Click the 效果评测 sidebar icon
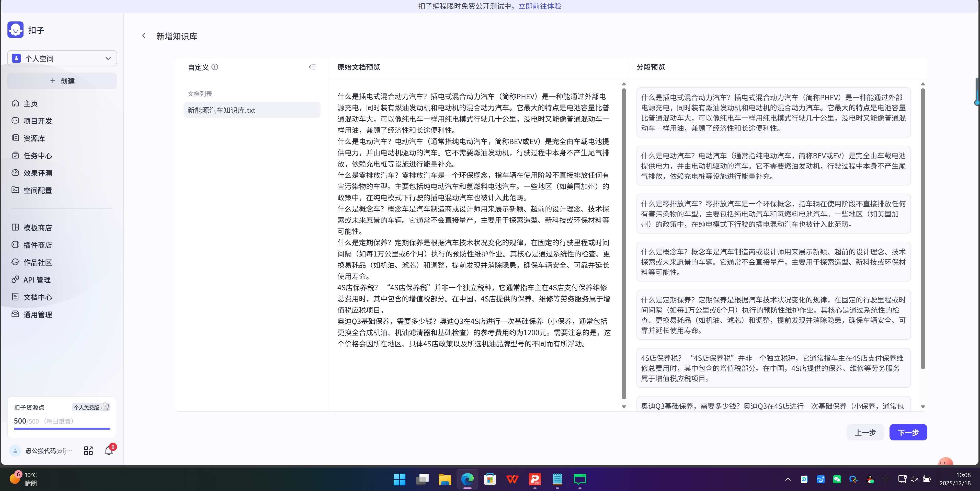Screen dimensions: 980x491 click(x=15, y=173)
